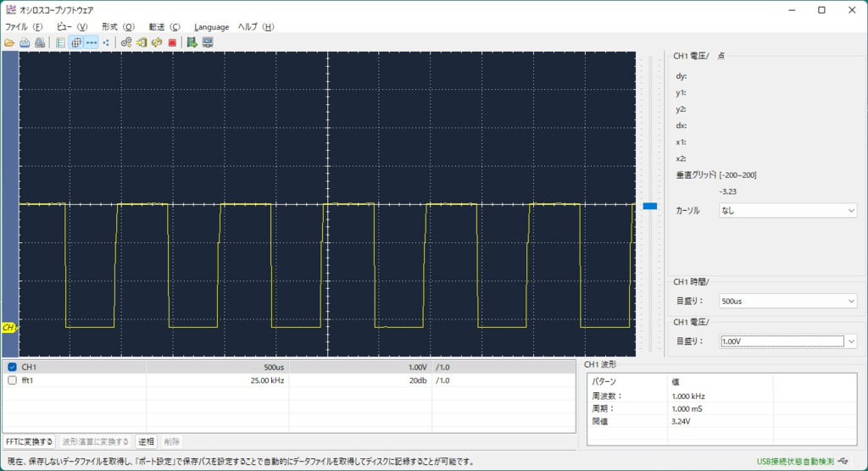
Task: Click the fft1 label in channel list
Action: coord(27,380)
